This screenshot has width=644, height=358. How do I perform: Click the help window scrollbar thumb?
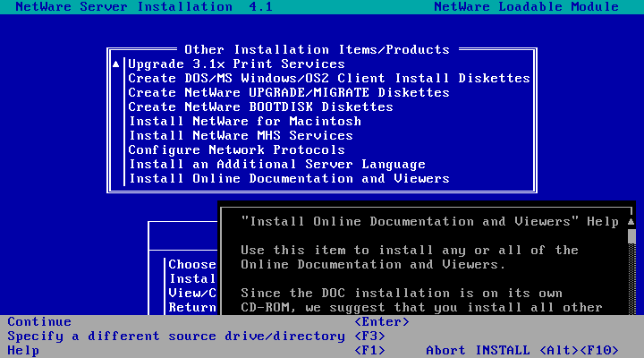click(631, 237)
